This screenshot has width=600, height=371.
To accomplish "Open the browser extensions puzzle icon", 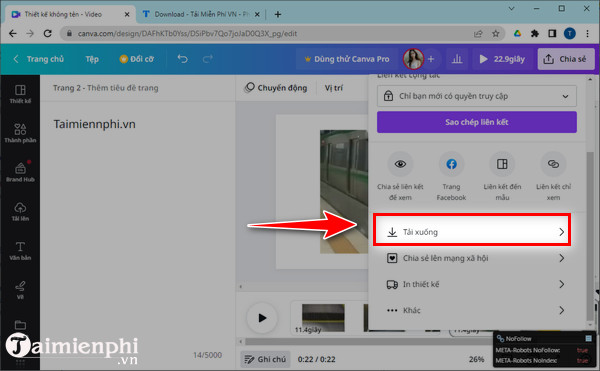I will click(535, 34).
